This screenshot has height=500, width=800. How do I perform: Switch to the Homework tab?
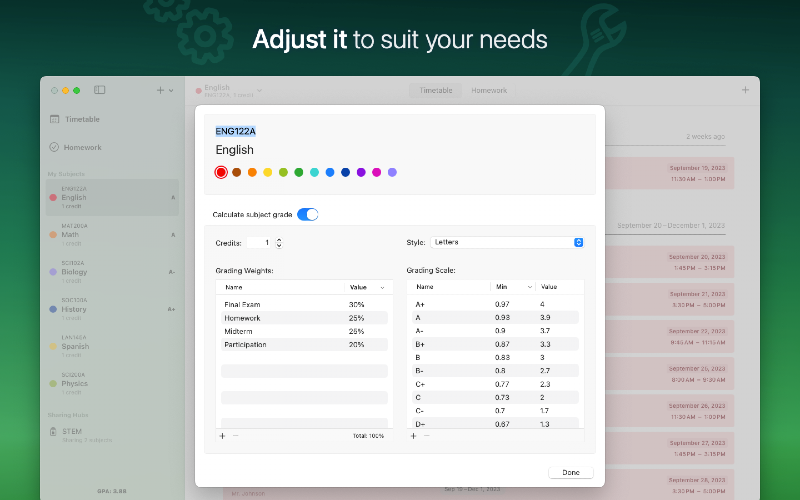489,90
